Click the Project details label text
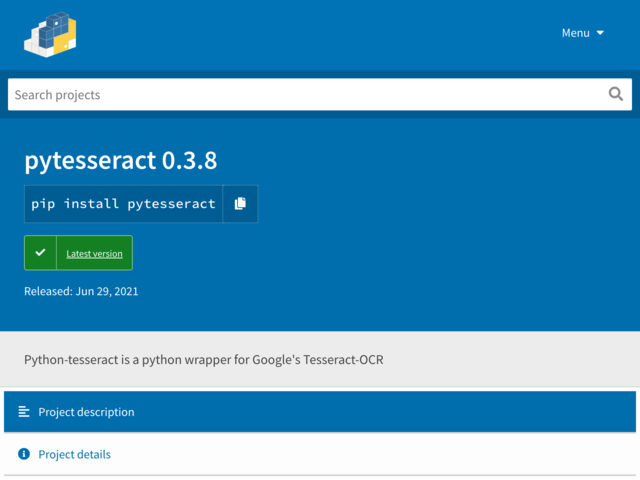This screenshot has width=640, height=480. coord(74,454)
